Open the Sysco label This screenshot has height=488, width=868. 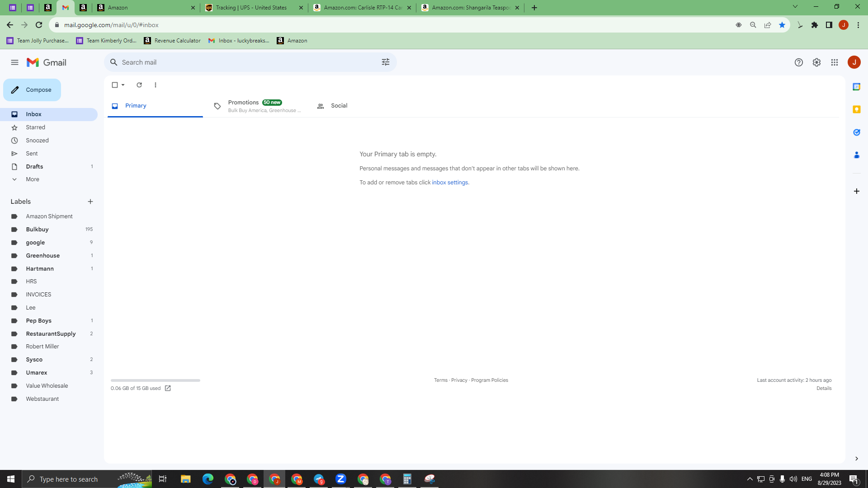(49, 360)
